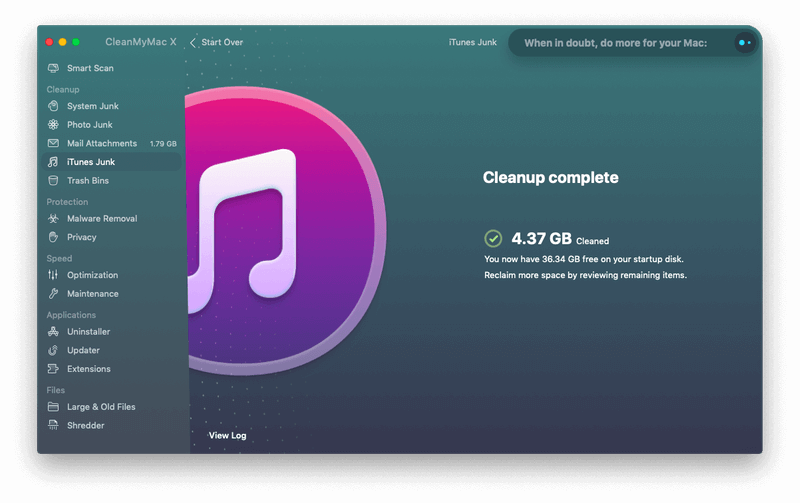Click the Privacy hand icon
The width and height of the screenshot is (800, 503).
[53, 237]
